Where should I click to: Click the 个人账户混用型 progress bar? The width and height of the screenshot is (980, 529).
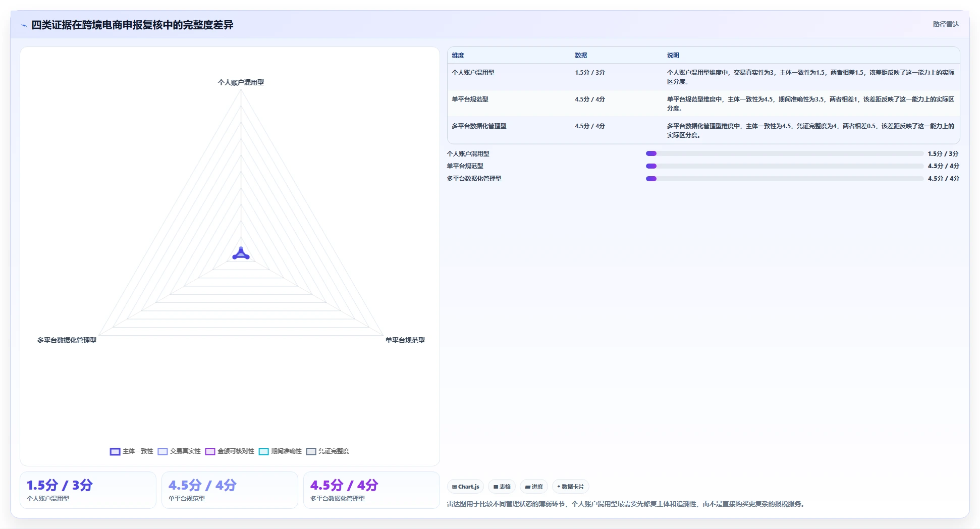(785, 153)
